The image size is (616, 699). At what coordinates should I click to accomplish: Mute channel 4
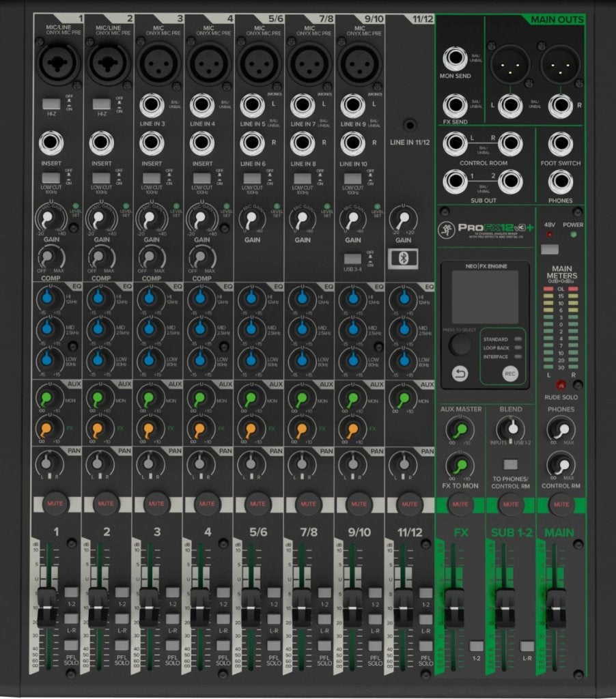tap(207, 504)
